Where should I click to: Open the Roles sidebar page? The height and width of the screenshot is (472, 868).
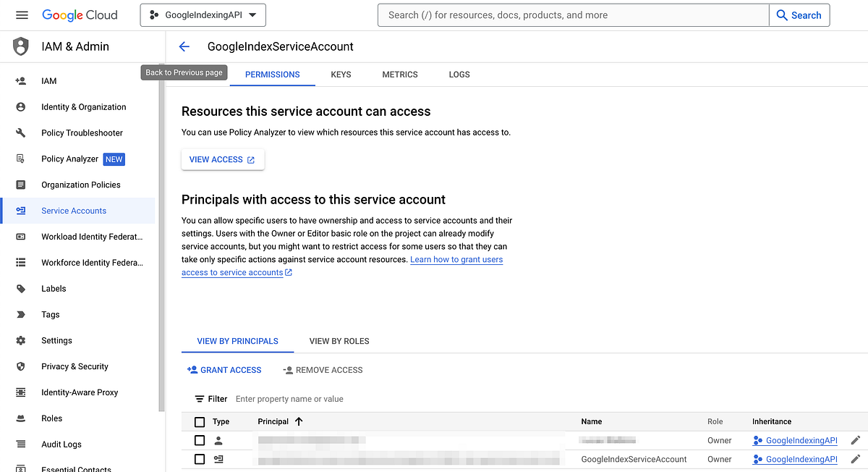click(52, 418)
